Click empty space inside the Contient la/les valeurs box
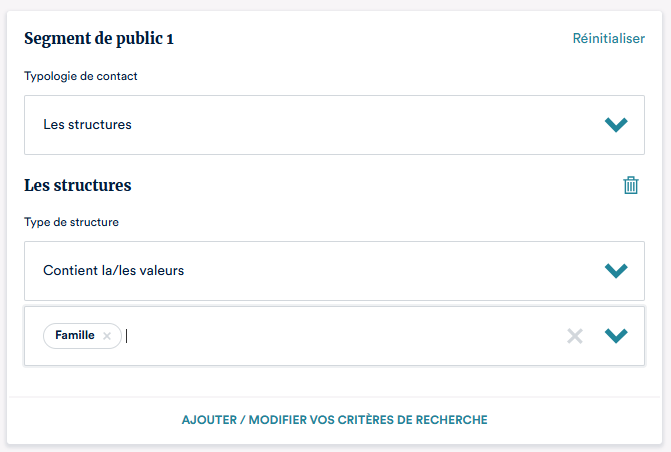 380,271
